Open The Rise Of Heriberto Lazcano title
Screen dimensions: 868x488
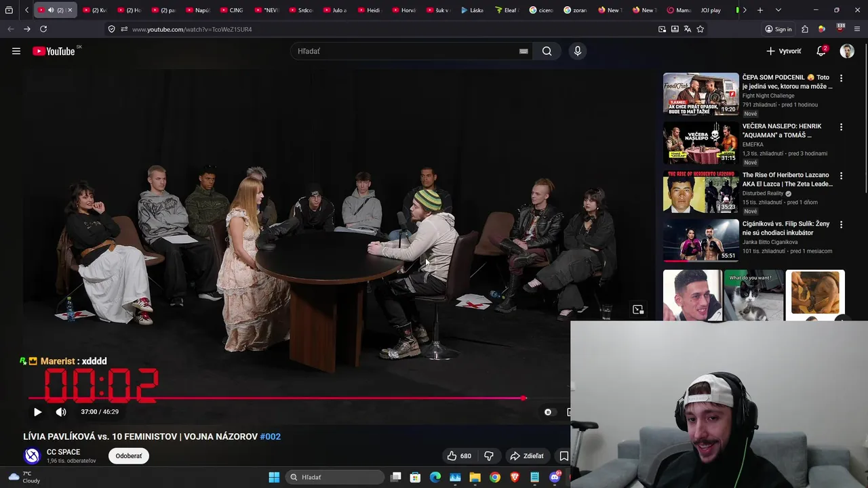[787, 179]
